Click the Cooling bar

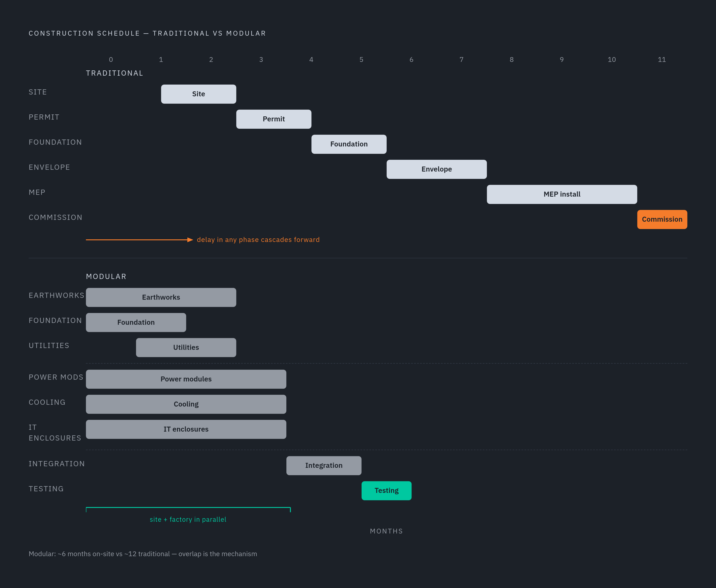coord(186,404)
